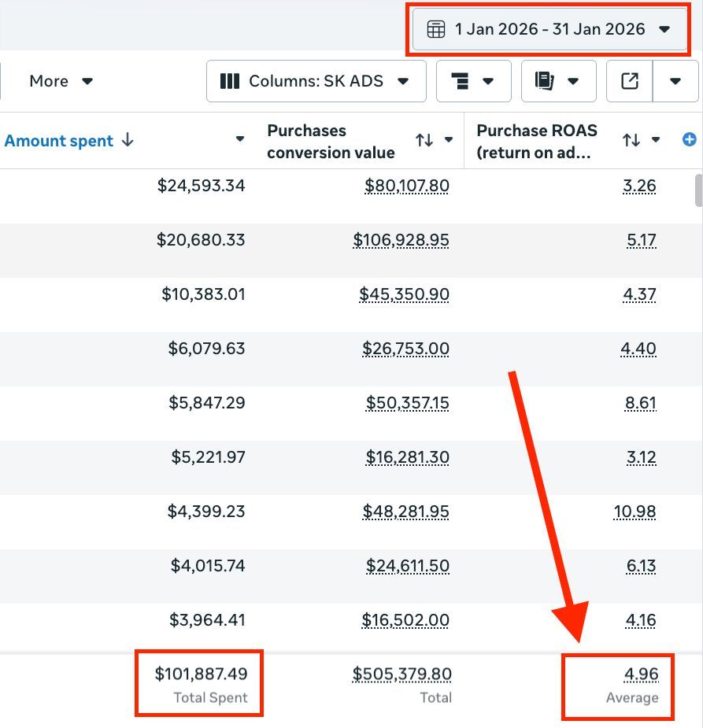Open the Amount spent column options arrow

[x=240, y=139]
